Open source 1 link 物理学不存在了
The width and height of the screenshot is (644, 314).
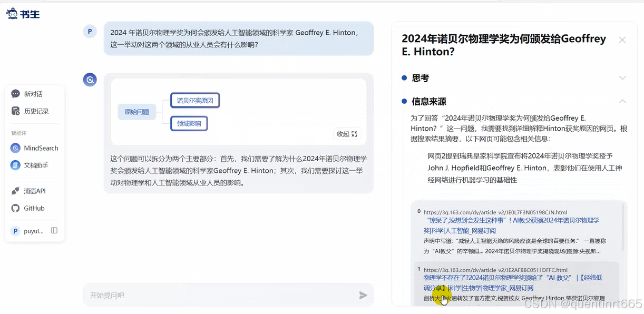click(513, 283)
